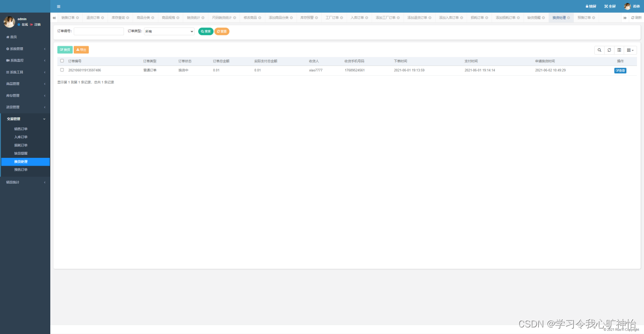
Task: Open 损耗订单 in the sidebar submenu
Action: [x=25, y=145]
